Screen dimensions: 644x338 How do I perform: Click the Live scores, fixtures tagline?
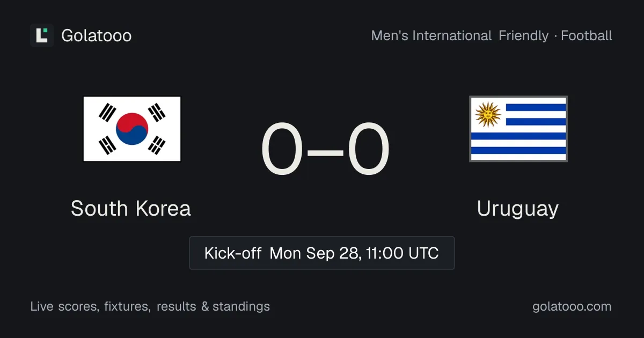90,306
